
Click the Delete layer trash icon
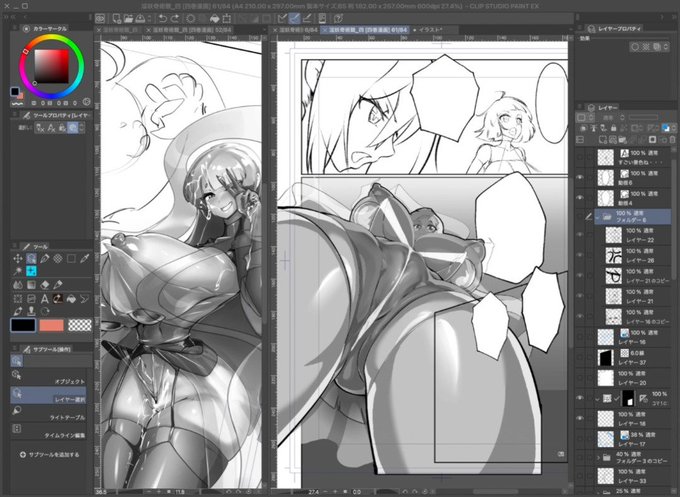click(673, 140)
